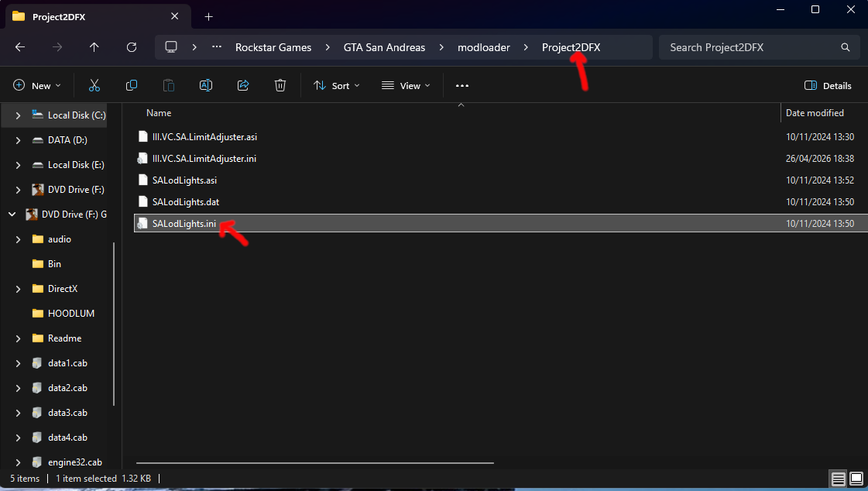Click the HOODLUM folder icon
This screenshot has height=491, width=868.
[38, 314]
